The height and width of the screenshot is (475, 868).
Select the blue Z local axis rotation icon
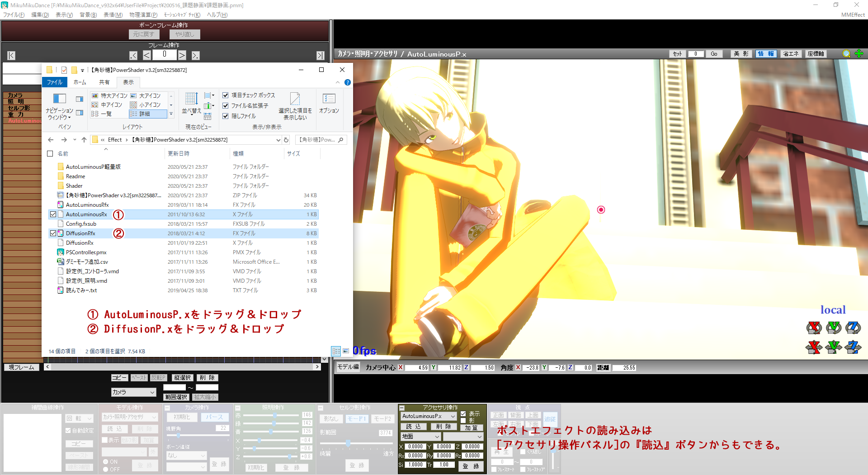pos(853,328)
